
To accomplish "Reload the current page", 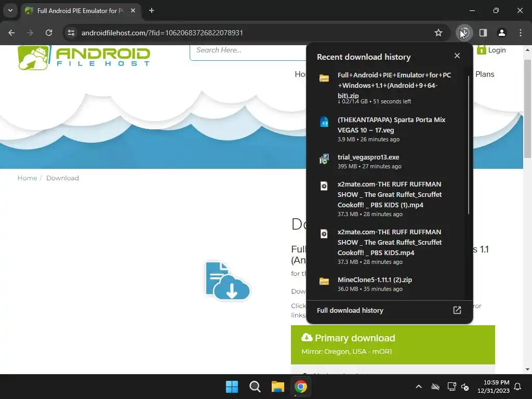I will (49, 33).
